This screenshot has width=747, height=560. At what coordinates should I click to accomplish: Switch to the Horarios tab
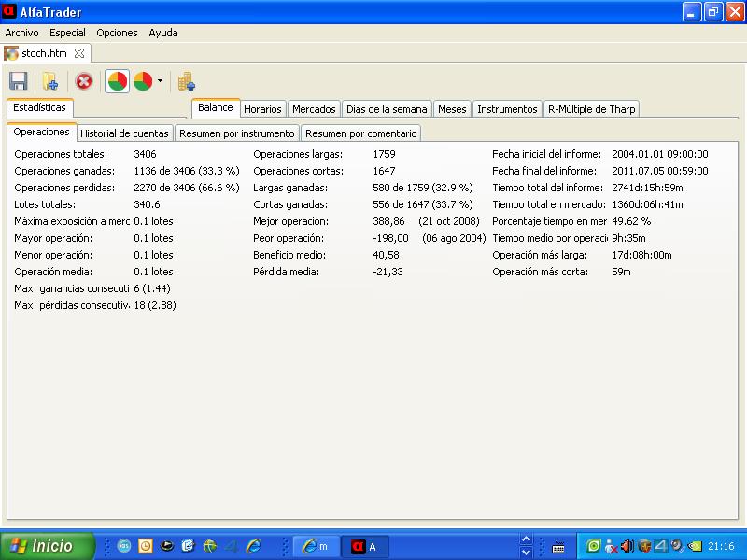tap(262, 109)
